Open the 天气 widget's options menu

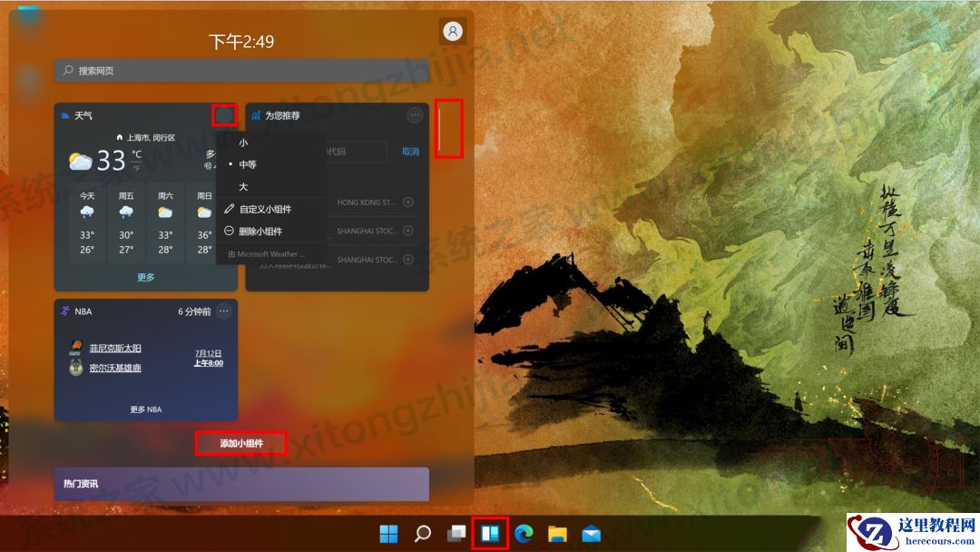click(223, 114)
